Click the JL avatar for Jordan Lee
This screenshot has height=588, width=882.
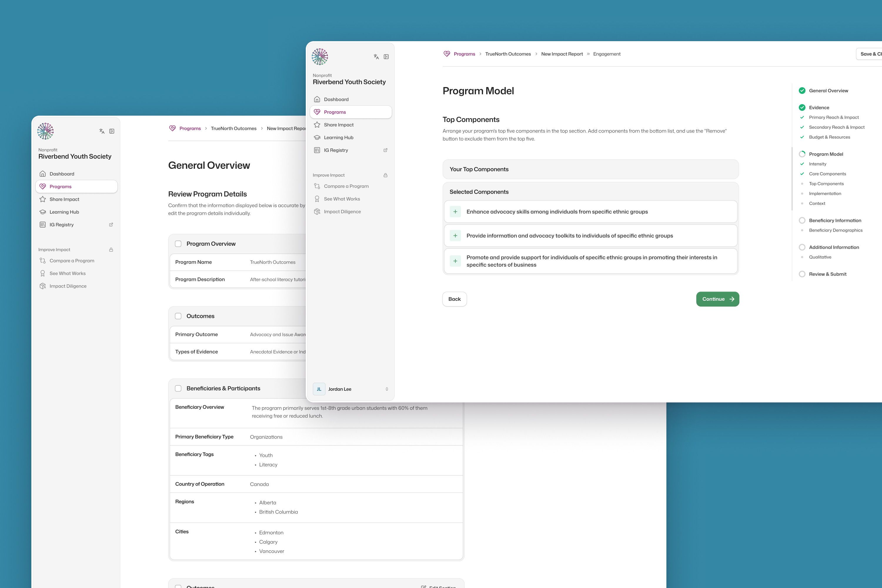(319, 389)
